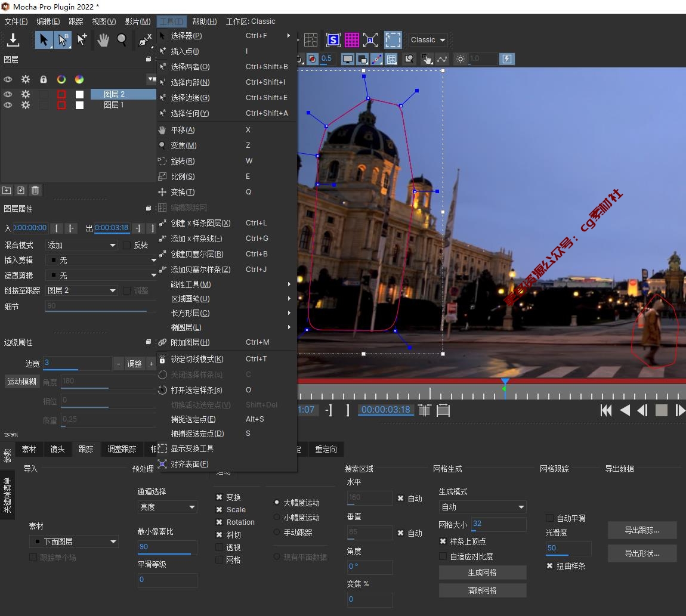Choose 创建贝塞尔层(B) from the tools menu
This screenshot has width=686, height=616.
pyautogui.click(x=227, y=254)
